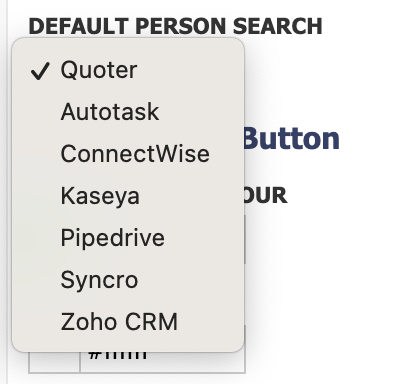This screenshot has width=400, height=384.
Task: Keep the currently checked provider selected
Action: 128,70
